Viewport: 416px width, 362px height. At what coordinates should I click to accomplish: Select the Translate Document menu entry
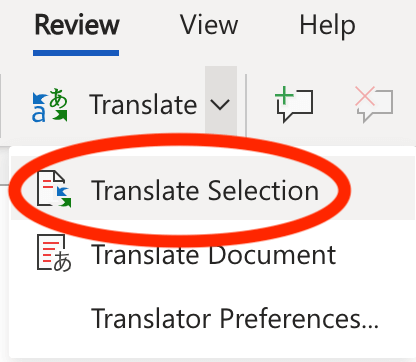click(213, 255)
